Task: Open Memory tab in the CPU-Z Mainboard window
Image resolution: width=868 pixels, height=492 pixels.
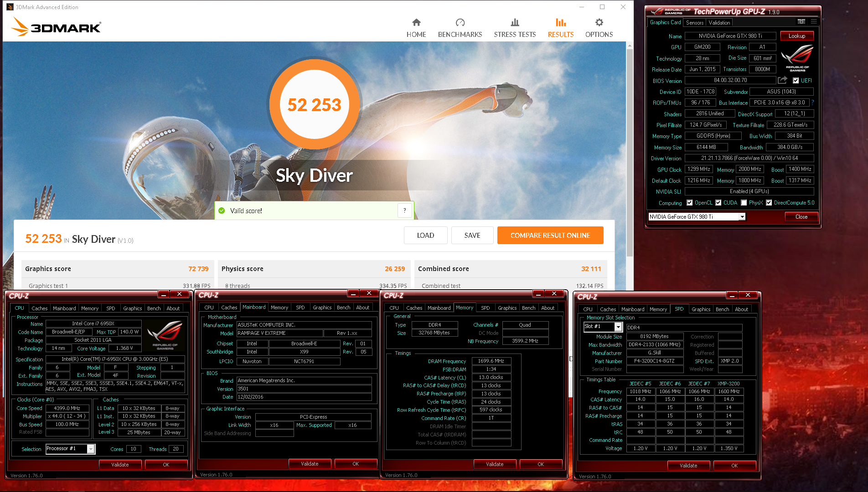Action: (279, 307)
